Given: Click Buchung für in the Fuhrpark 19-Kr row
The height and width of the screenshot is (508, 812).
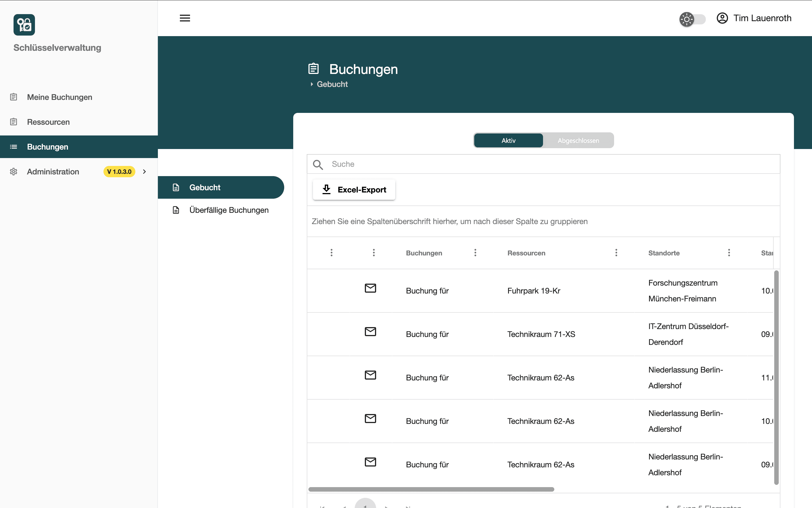Looking at the screenshot, I should (427, 291).
